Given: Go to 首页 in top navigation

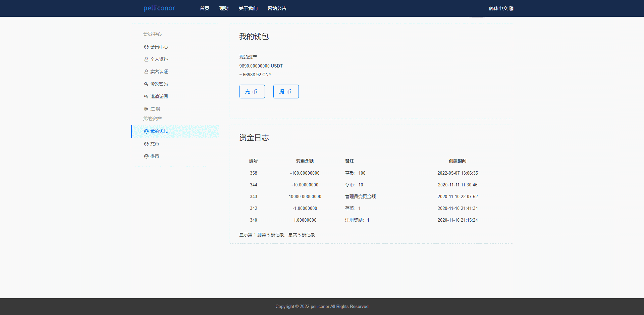Looking at the screenshot, I should click(205, 8).
